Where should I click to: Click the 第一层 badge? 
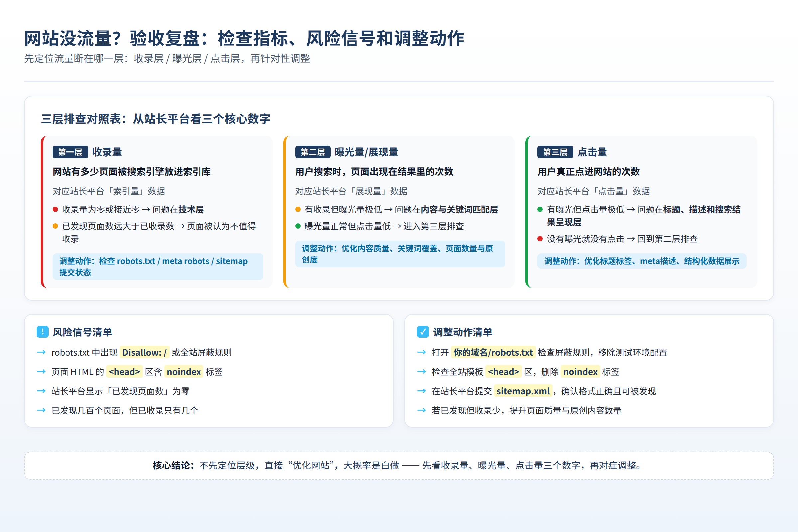pos(70,152)
